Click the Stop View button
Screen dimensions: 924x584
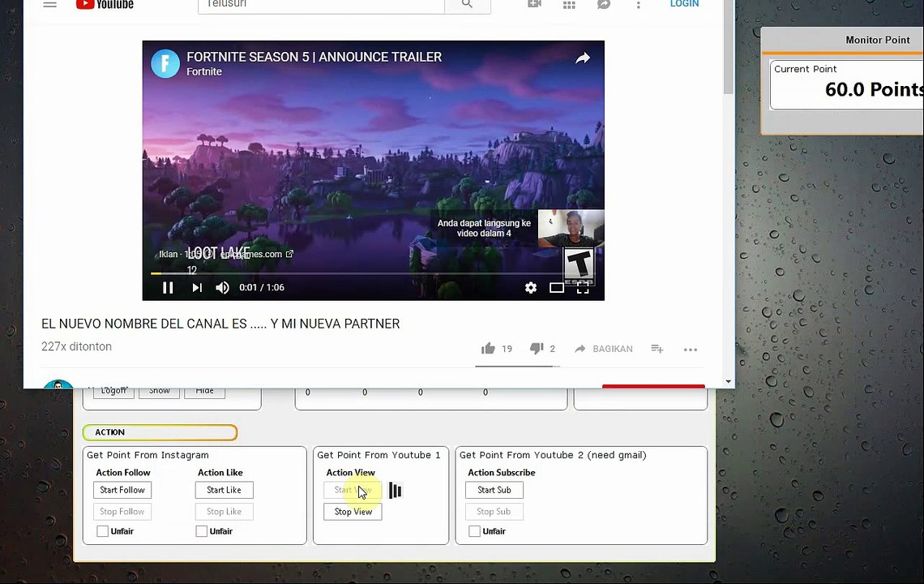pyautogui.click(x=353, y=512)
